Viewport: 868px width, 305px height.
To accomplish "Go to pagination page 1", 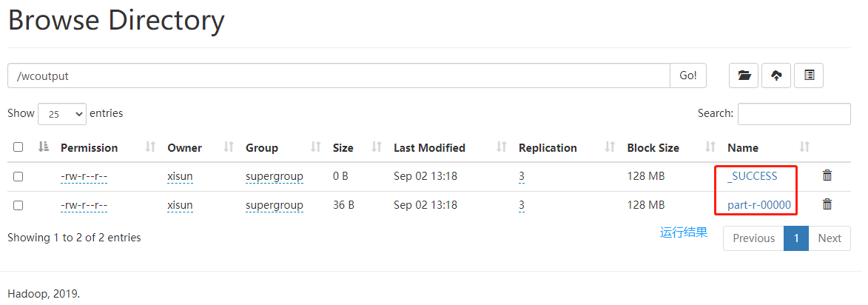I will [x=795, y=238].
